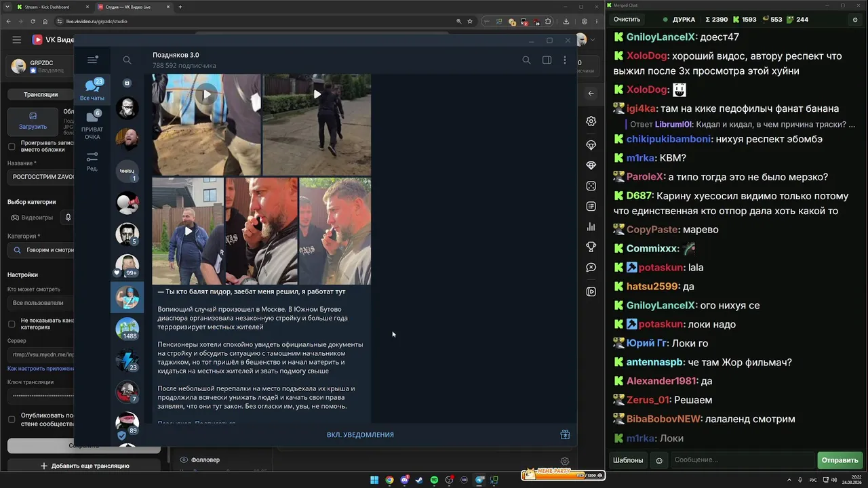Viewport: 868px width, 488px height.
Task: Focus the Сообщение chat input
Action: (743, 460)
